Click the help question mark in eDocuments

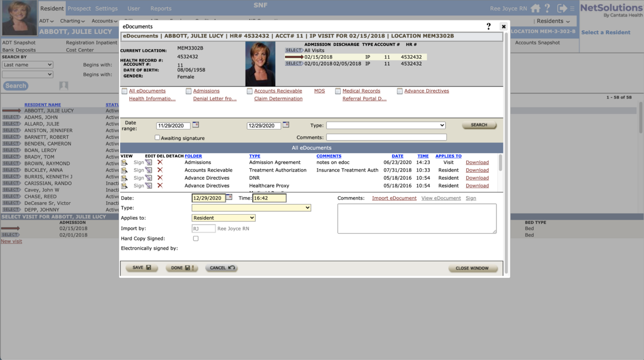click(488, 26)
